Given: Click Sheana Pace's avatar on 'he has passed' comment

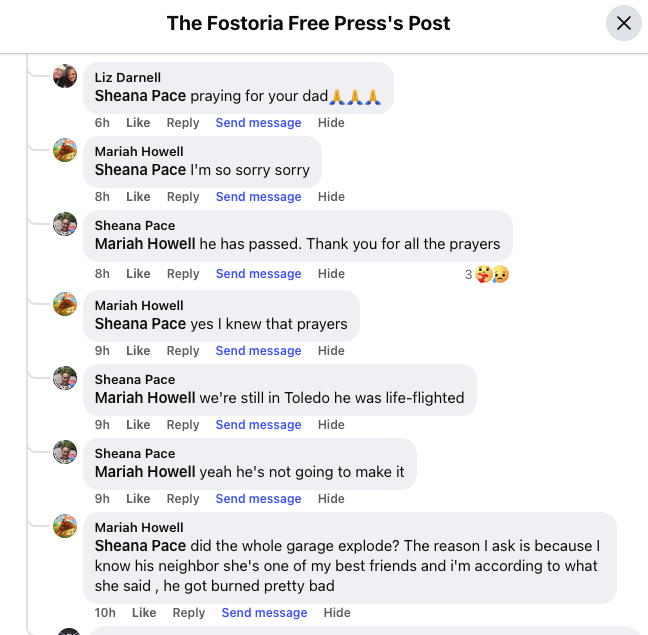Looking at the screenshot, I should 65,224.
